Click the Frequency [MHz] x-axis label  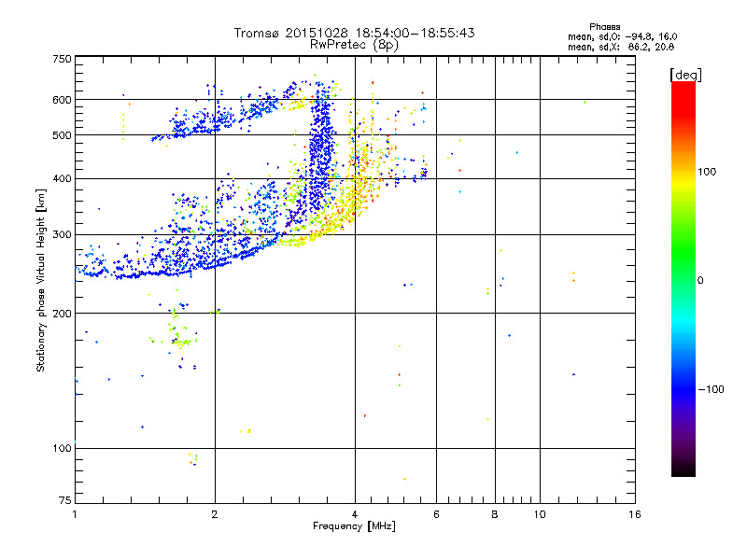(x=354, y=527)
